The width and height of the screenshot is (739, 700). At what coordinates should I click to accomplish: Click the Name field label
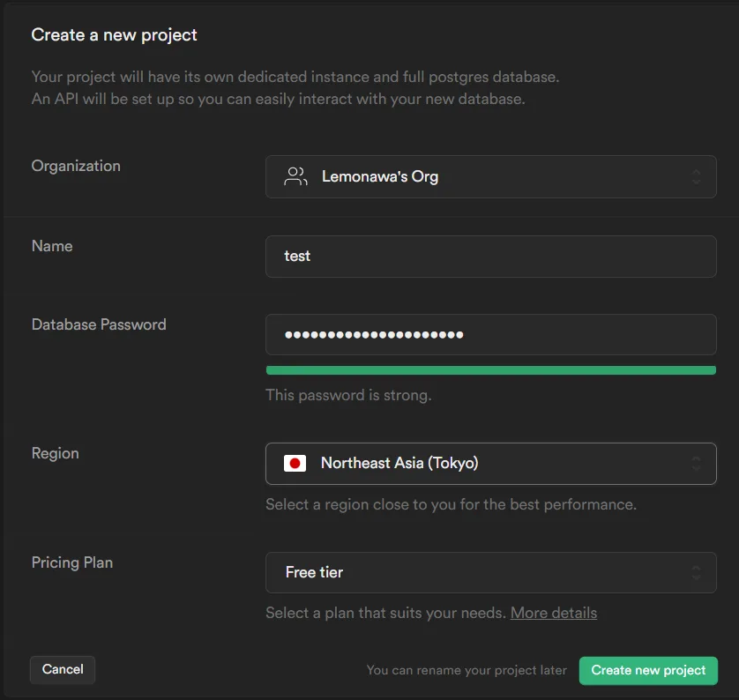tap(52, 246)
